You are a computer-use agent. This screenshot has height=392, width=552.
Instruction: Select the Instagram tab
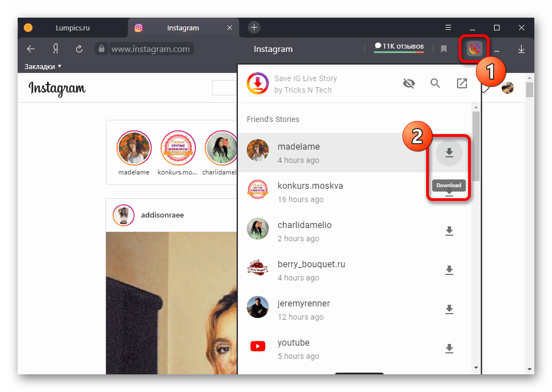[x=183, y=28]
